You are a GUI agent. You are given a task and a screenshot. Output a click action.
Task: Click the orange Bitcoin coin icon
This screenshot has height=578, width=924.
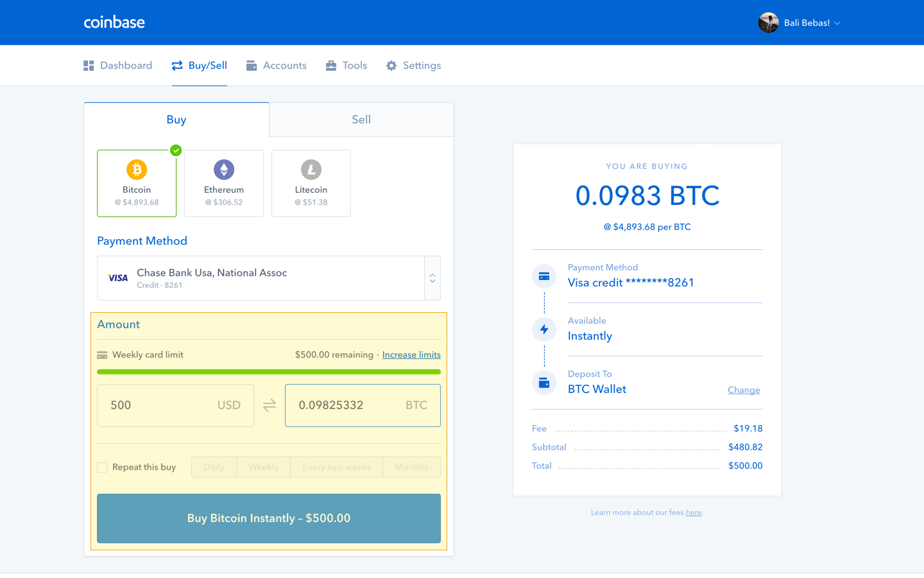137,170
